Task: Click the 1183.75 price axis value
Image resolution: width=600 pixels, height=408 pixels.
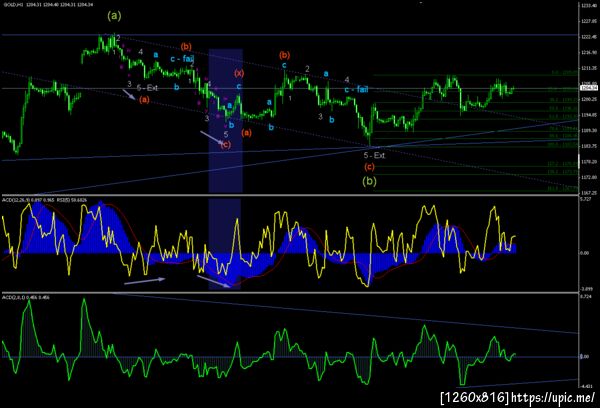Action: (x=589, y=146)
